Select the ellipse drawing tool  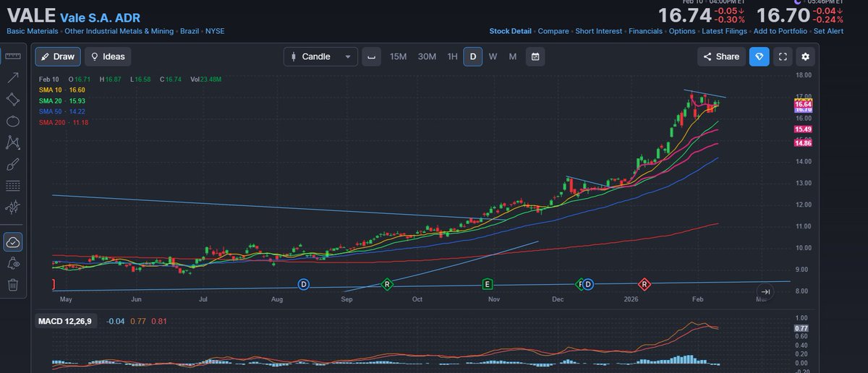(12, 121)
